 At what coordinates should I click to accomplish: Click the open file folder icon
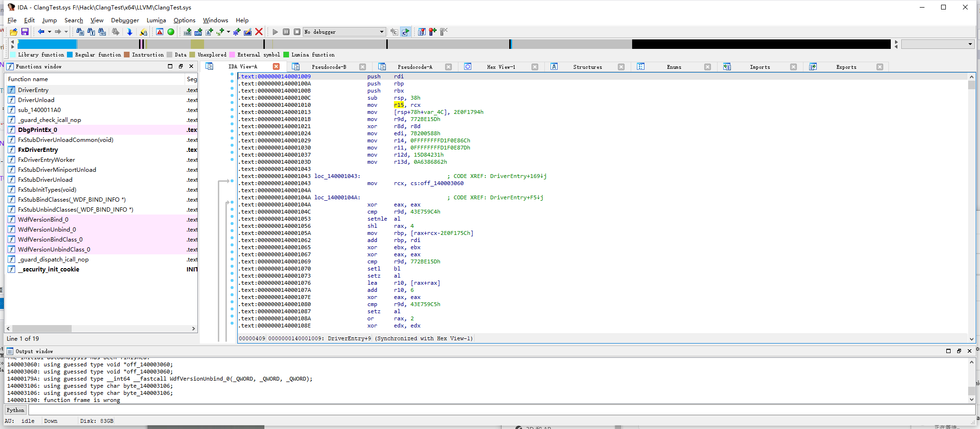pos(14,32)
